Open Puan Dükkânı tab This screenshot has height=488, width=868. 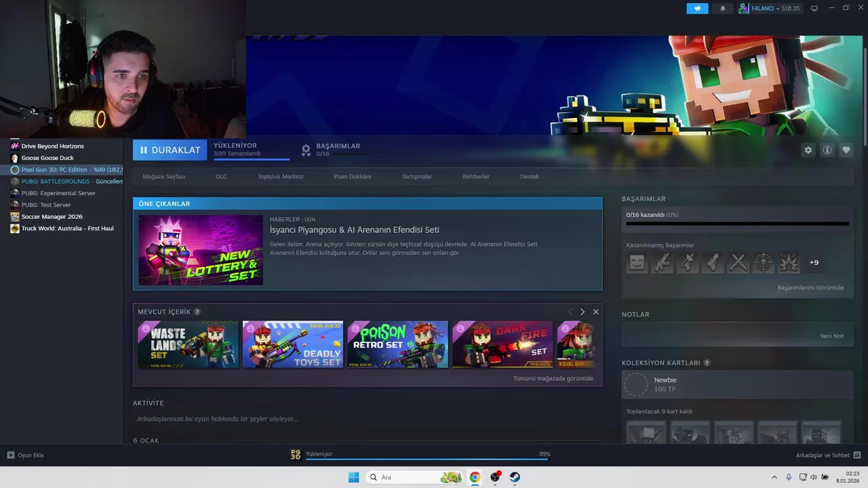pyautogui.click(x=353, y=176)
